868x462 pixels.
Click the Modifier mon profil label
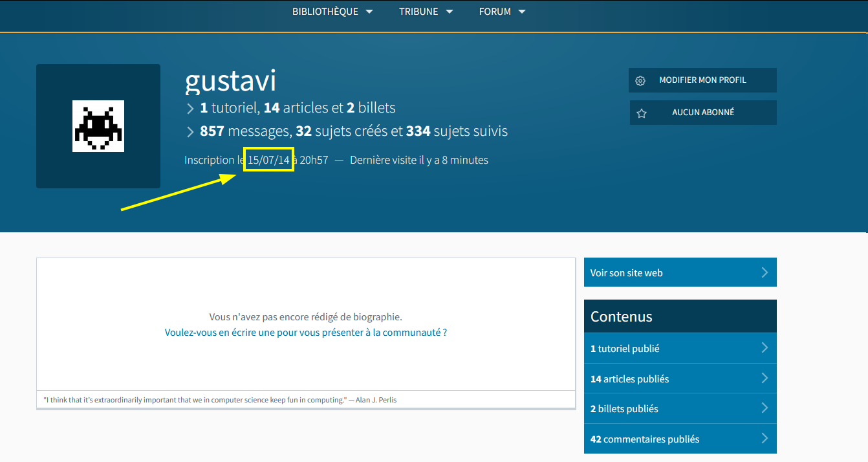click(702, 80)
